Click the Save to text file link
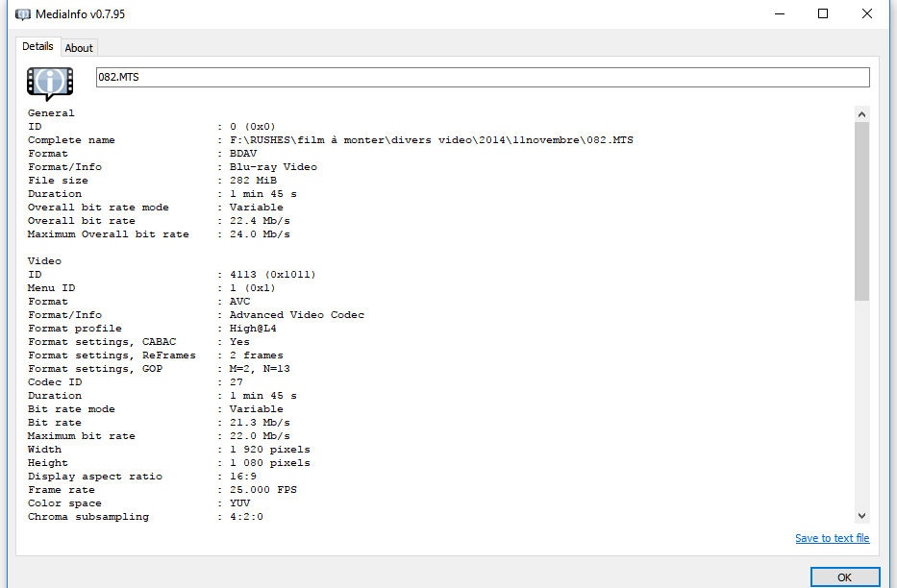The height and width of the screenshot is (588, 897). click(833, 538)
